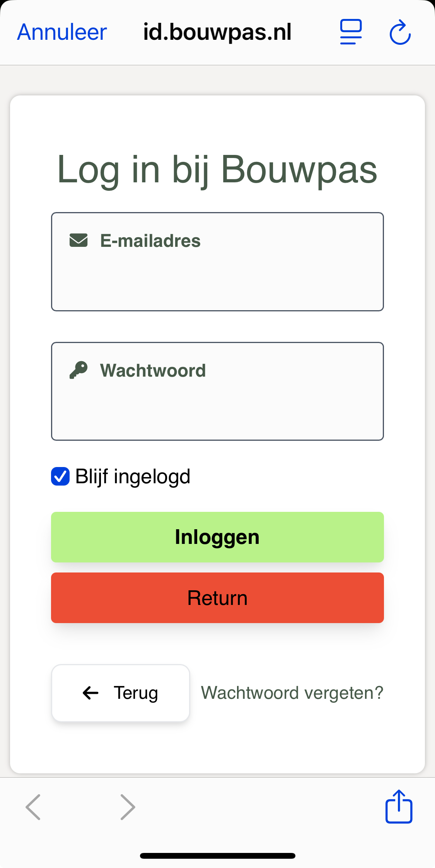Screen dimensions: 435x868
Task: Tap Annuleer to cancel
Action: (x=62, y=32)
